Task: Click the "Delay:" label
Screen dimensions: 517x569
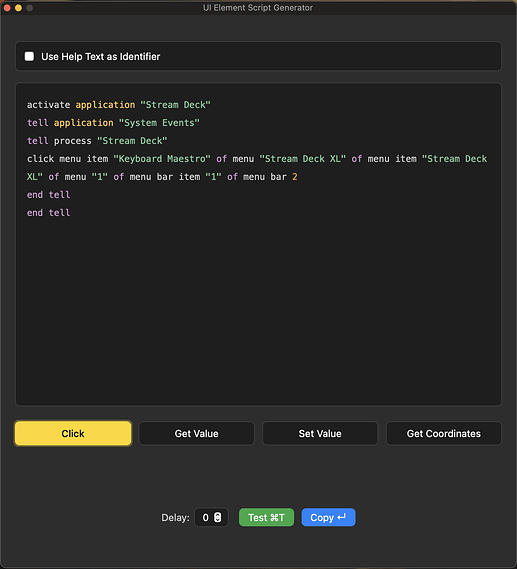Action: (x=175, y=517)
